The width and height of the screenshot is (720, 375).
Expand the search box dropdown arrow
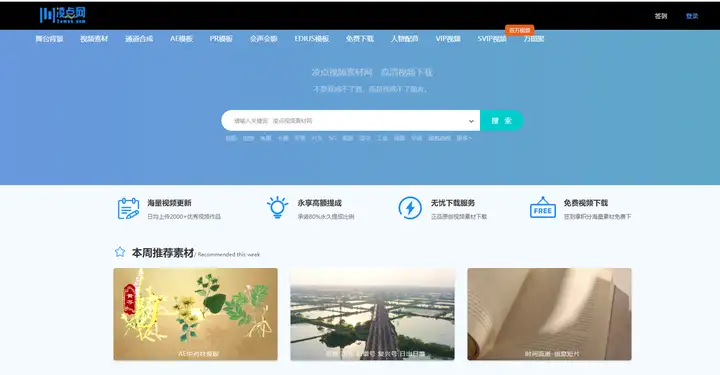(471, 121)
